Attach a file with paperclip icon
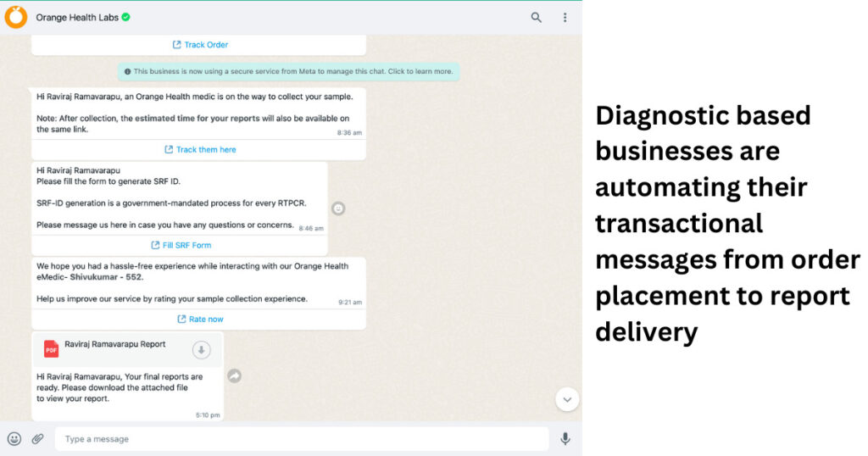This screenshot has width=868, height=456. pos(37,439)
